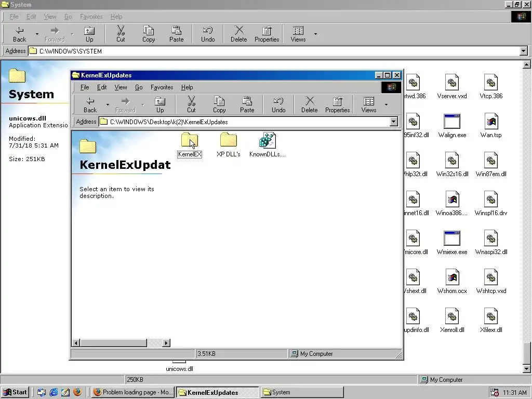Expand address bar dropdown in KernelExUpdates window
This screenshot has height=399, width=532.
[x=394, y=122]
